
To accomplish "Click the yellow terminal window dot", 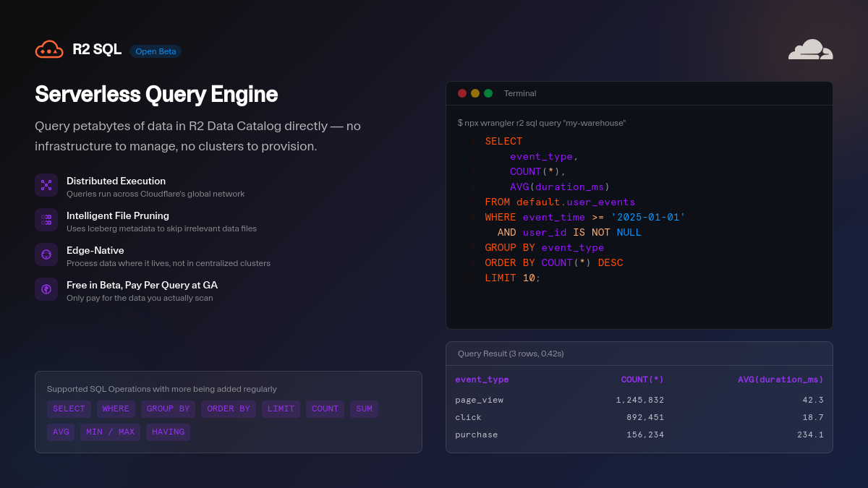I will (475, 93).
